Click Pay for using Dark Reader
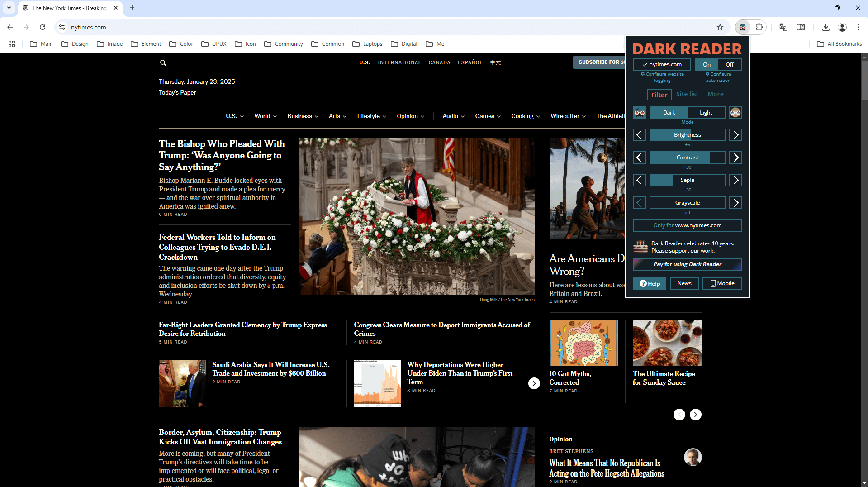 pos(688,264)
